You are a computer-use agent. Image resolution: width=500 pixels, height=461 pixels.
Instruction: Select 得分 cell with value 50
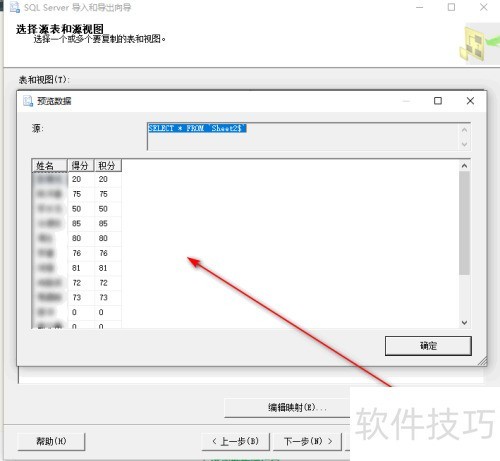pyautogui.click(x=81, y=209)
